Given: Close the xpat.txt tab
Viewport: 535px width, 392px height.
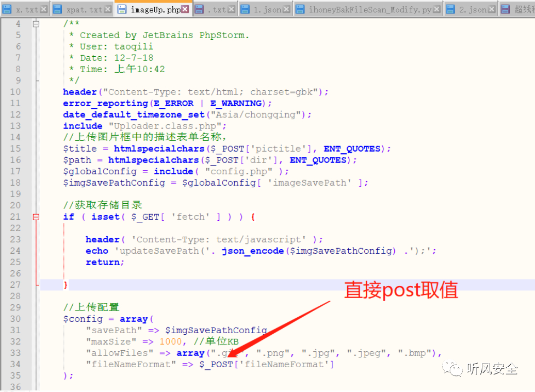Looking at the screenshot, I should [108, 10].
